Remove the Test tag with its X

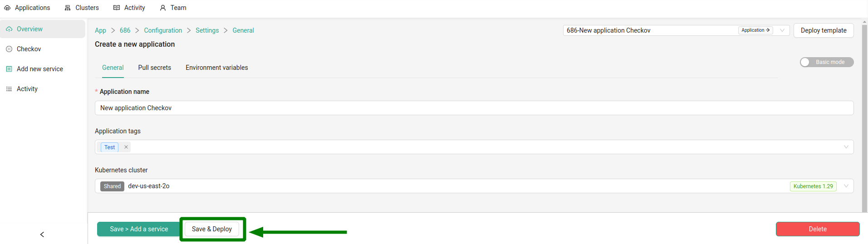pyautogui.click(x=126, y=147)
